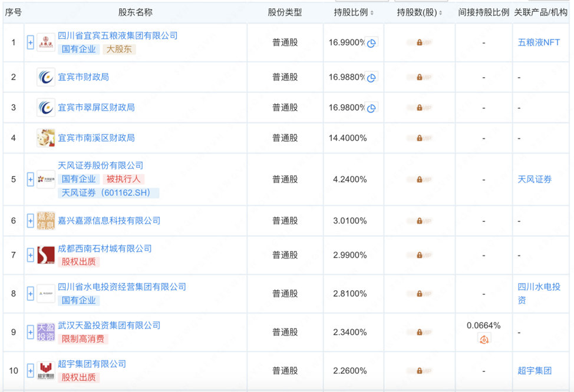This screenshot has height=392, width=574.
Task: Click the 大股东 tag in row 1
Action: (x=119, y=49)
